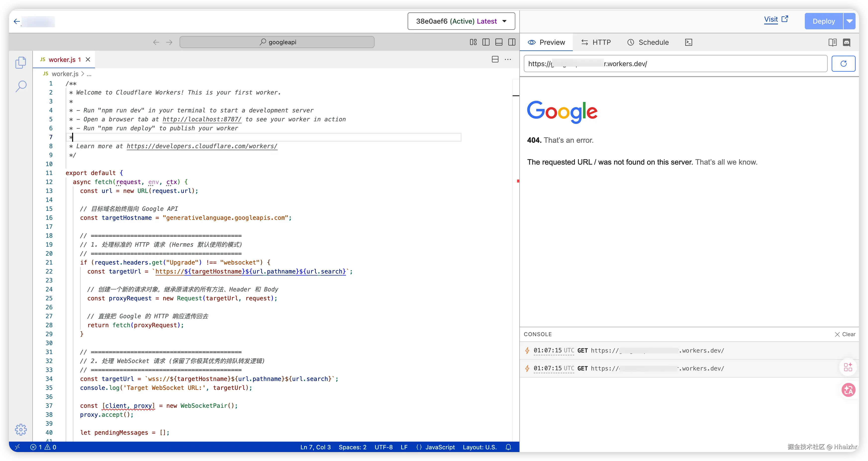Click the notifications bell in status bar
The height and width of the screenshot is (461, 868).
click(x=508, y=447)
